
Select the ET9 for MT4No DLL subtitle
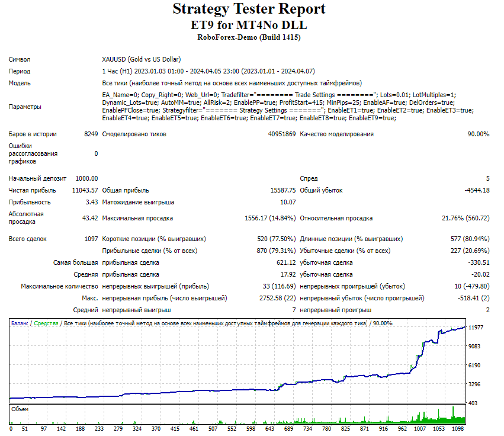pyautogui.click(x=249, y=25)
